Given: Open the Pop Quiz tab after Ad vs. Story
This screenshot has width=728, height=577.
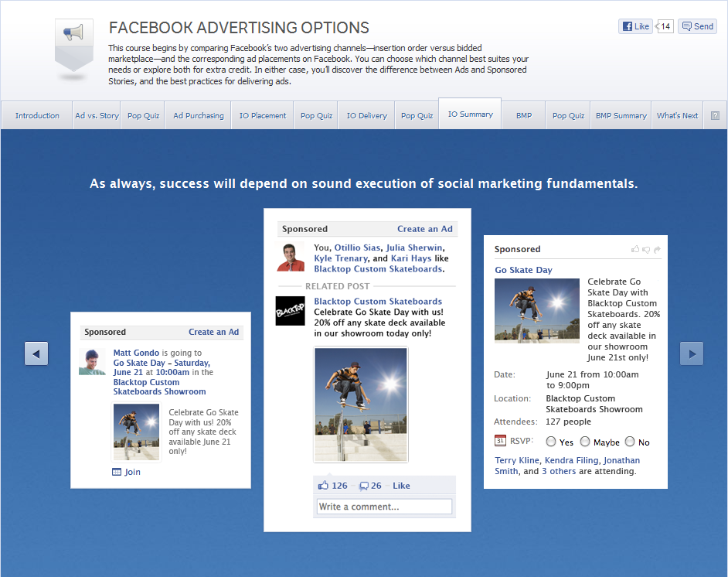Looking at the screenshot, I should (143, 116).
